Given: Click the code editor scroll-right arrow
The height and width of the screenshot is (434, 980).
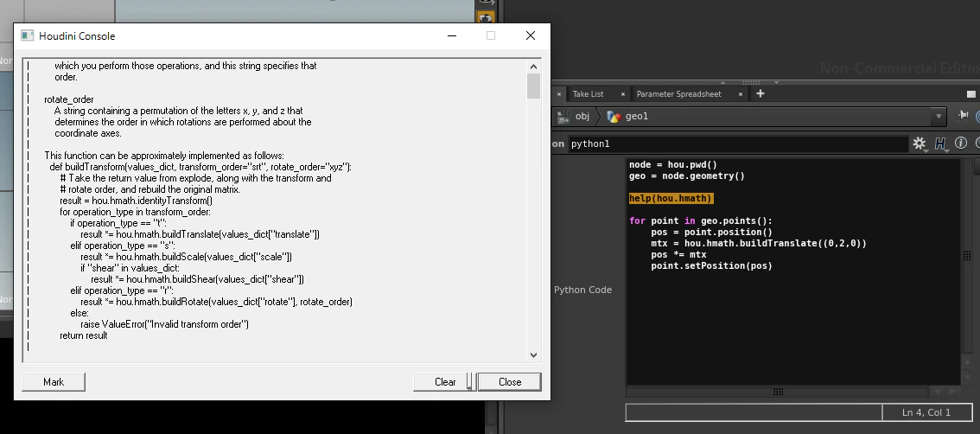Looking at the screenshot, I should [x=952, y=392].
